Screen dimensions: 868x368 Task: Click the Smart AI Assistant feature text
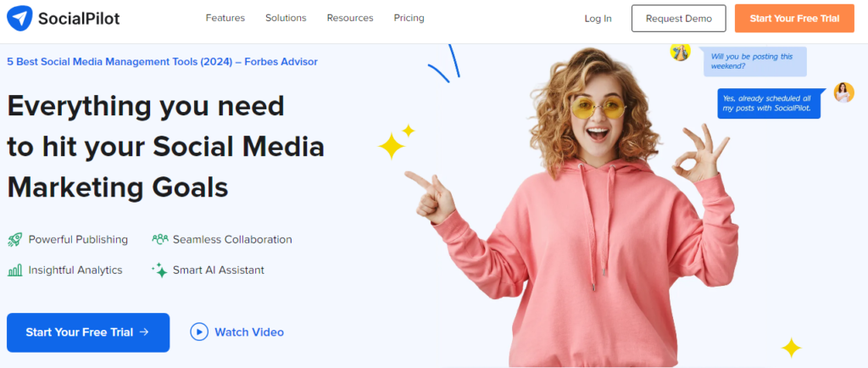point(219,270)
